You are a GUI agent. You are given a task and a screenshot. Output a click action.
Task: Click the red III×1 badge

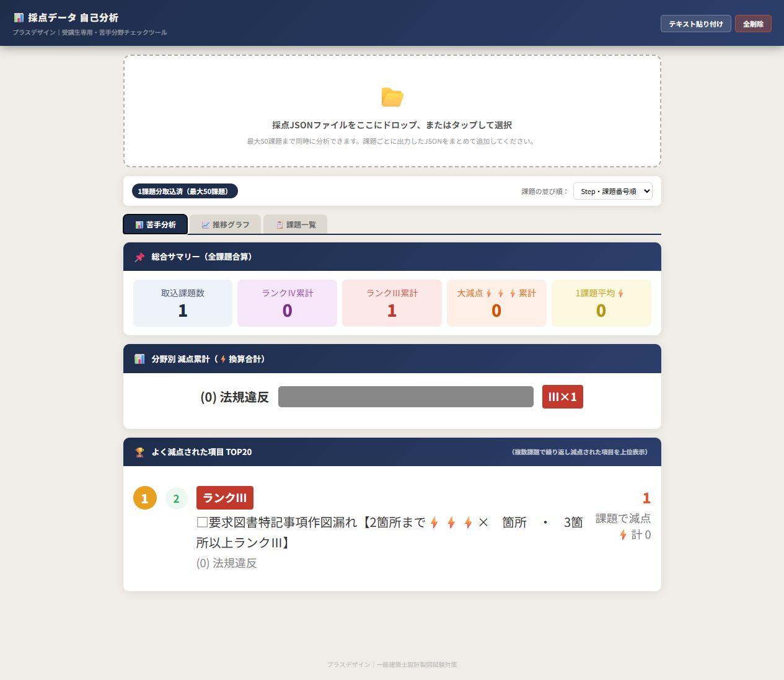point(563,397)
